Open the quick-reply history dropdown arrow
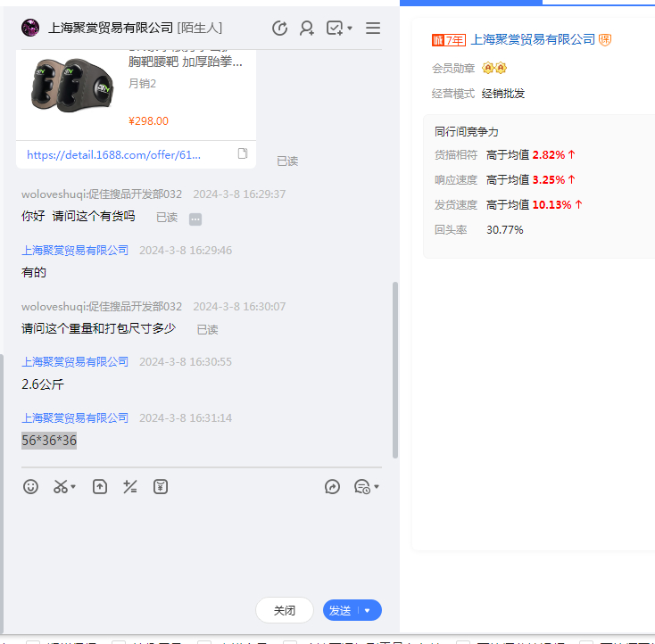The width and height of the screenshot is (655, 644). pyautogui.click(x=377, y=488)
